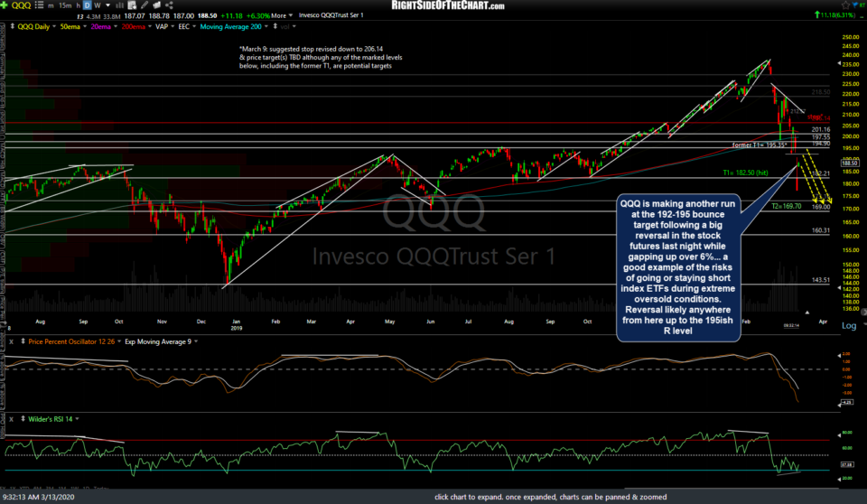Click reorder arrows of Price Percent Oscillator pane
The height and width of the screenshot is (504, 867).
coord(23,342)
